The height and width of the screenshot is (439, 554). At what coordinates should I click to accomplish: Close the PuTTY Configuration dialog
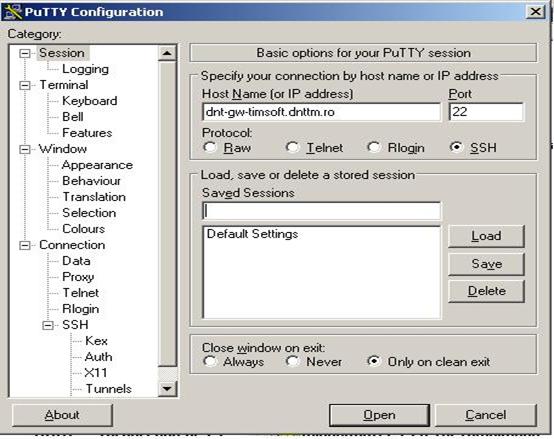coord(536,12)
